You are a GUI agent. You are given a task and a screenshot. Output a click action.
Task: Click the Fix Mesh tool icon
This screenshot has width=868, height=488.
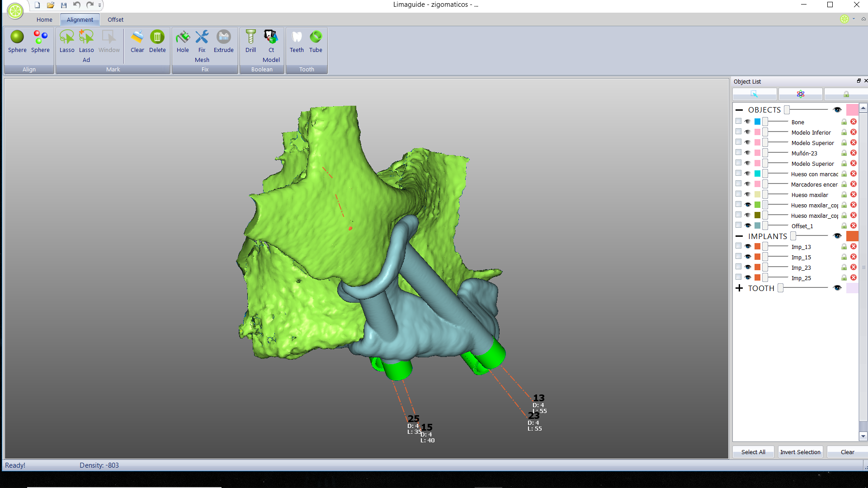(202, 38)
